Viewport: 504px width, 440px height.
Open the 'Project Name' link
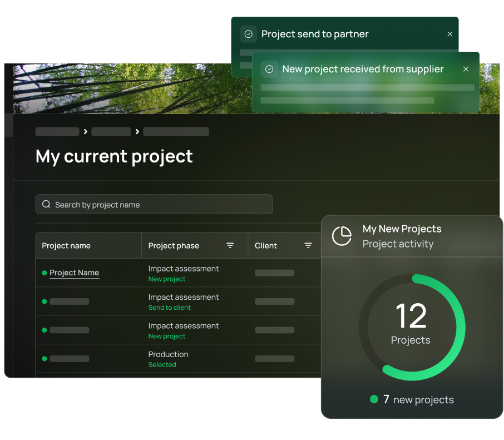tap(74, 273)
